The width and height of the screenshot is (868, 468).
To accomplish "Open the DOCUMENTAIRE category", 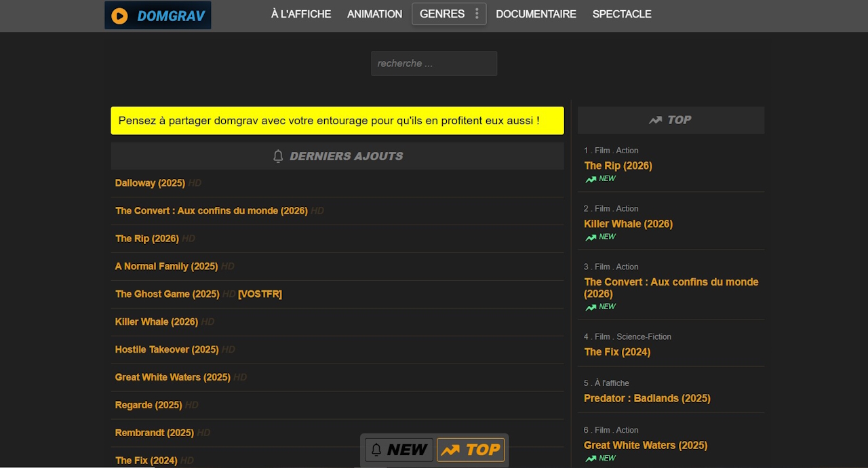I will pyautogui.click(x=536, y=14).
